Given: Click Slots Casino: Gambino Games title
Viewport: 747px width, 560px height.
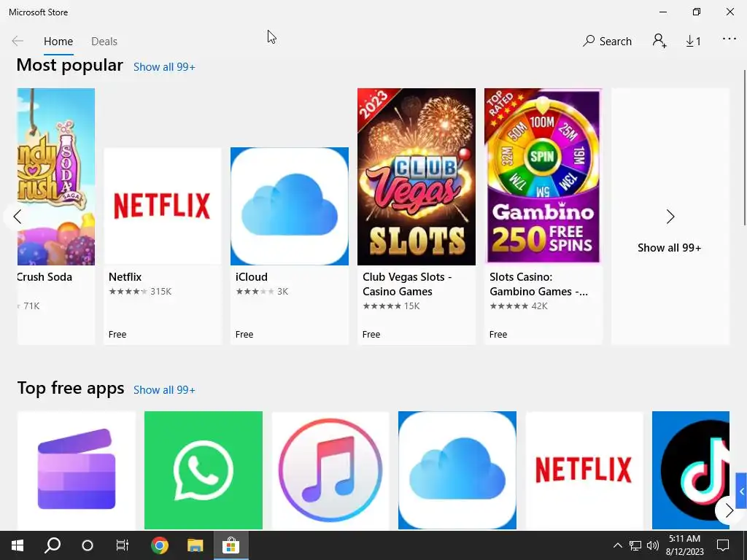Looking at the screenshot, I should click(539, 284).
